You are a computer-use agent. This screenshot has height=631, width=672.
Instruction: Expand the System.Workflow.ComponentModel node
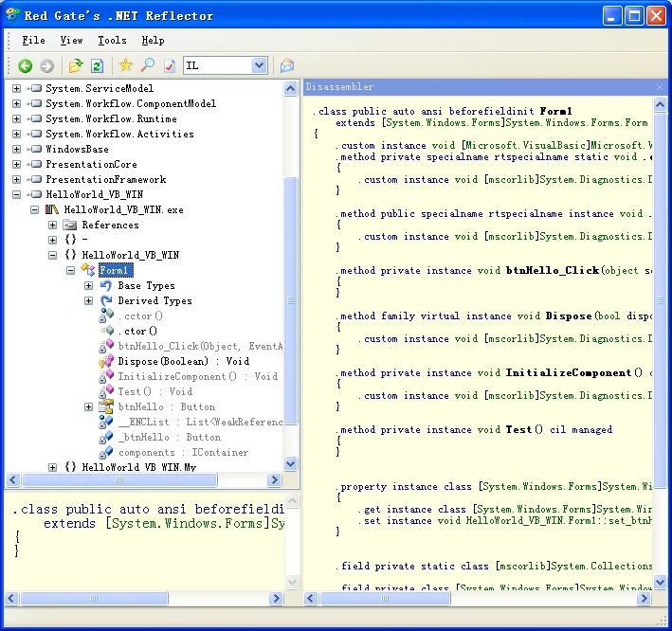[16, 103]
